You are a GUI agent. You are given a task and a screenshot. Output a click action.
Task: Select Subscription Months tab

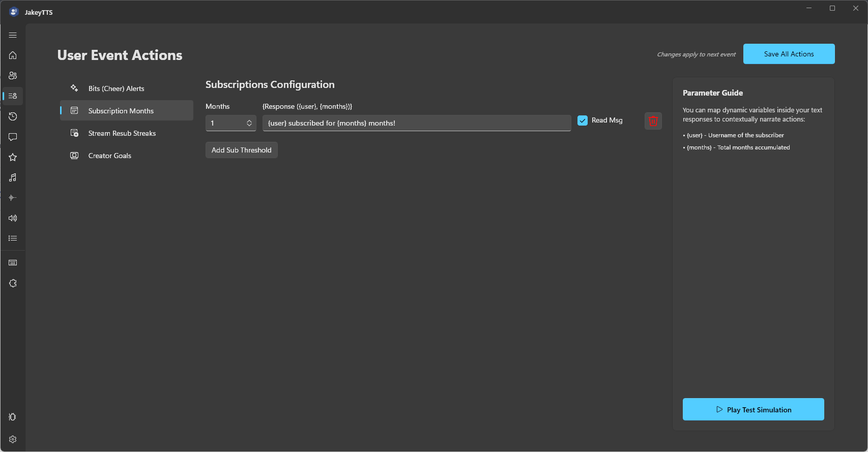(127, 111)
